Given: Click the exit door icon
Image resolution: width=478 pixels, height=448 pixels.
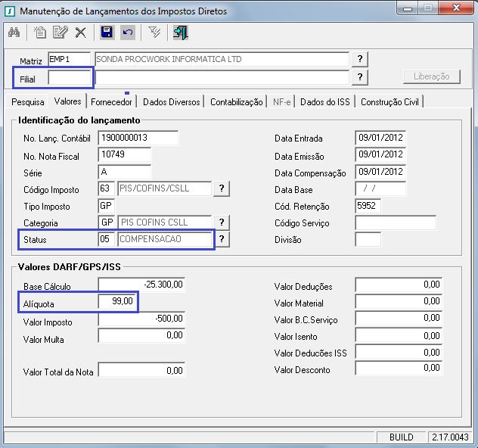Looking at the screenshot, I should (x=180, y=33).
